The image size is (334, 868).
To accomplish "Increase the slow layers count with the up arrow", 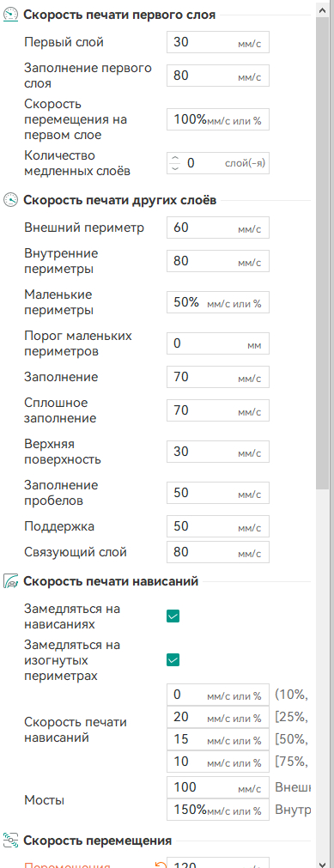I will (x=175, y=159).
